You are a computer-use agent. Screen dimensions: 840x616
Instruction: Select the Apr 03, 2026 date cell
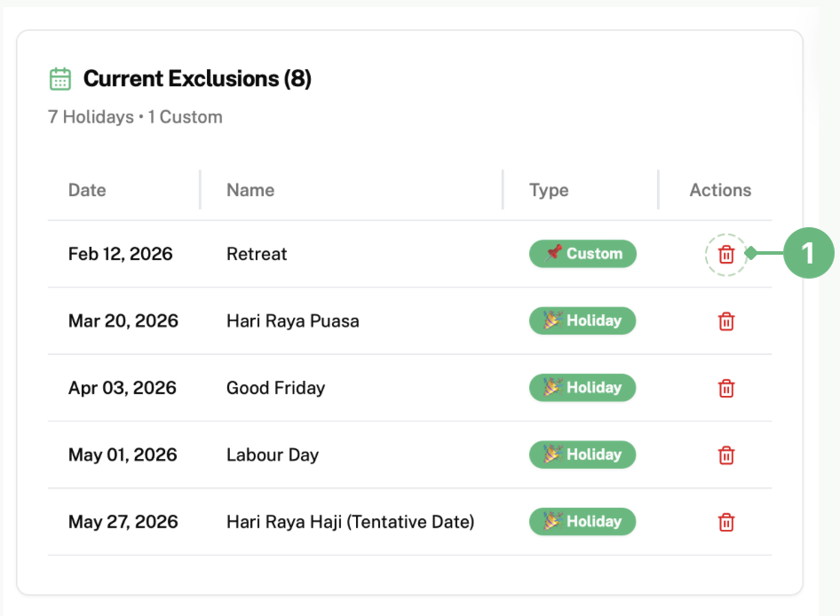pos(123,388)
